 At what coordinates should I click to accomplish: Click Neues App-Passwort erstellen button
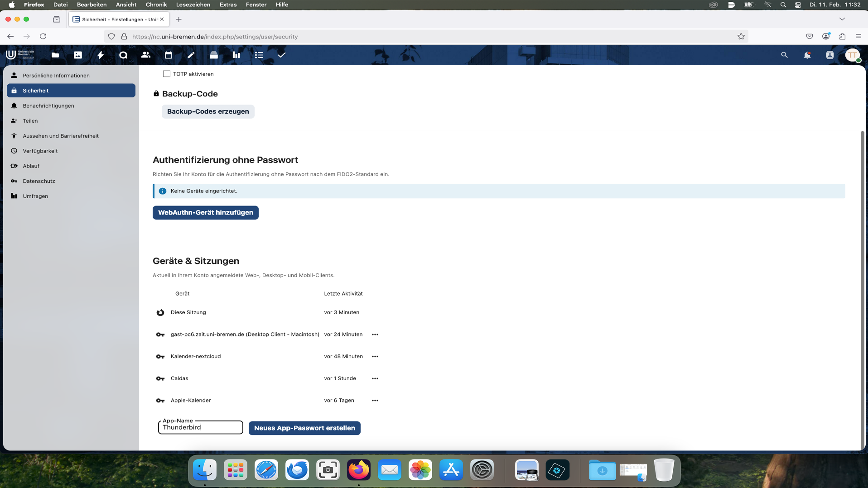click(304, 428)
